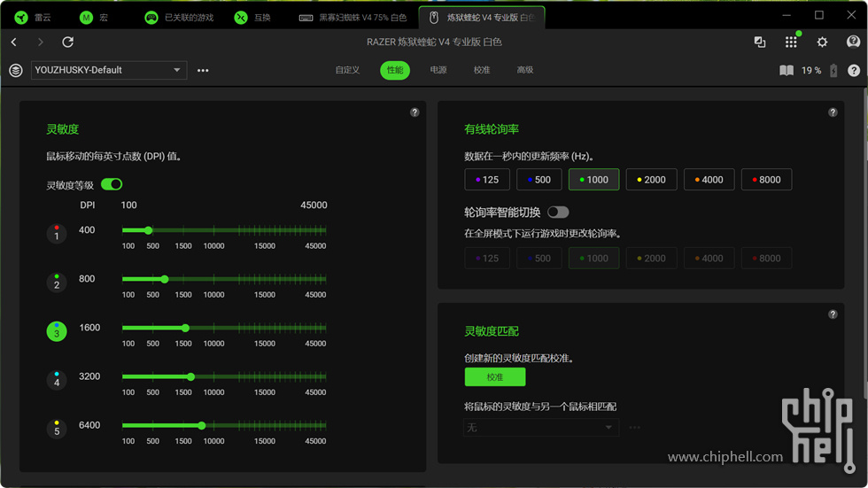868x488 pixels.
Task: Set wired polling rate to 125
Action: (x=486, y=179)
